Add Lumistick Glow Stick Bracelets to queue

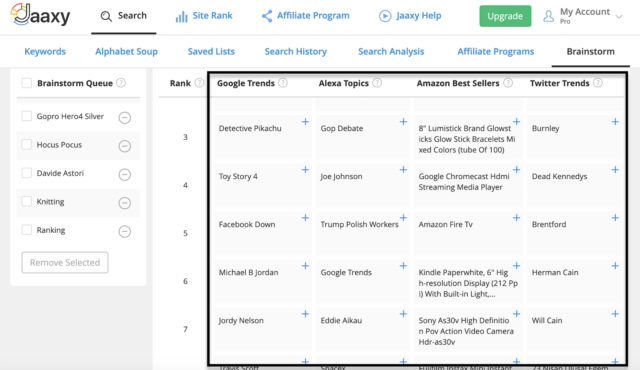tap(516, 122)
